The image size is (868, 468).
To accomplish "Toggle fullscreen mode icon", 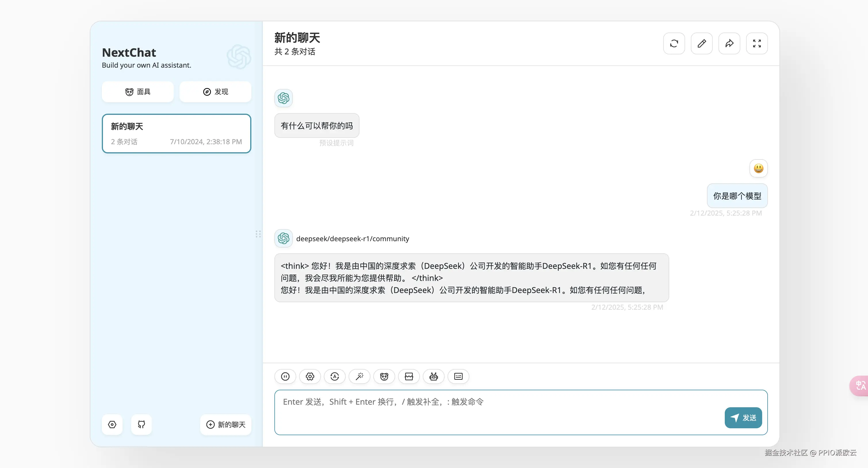I will (757, 43).
